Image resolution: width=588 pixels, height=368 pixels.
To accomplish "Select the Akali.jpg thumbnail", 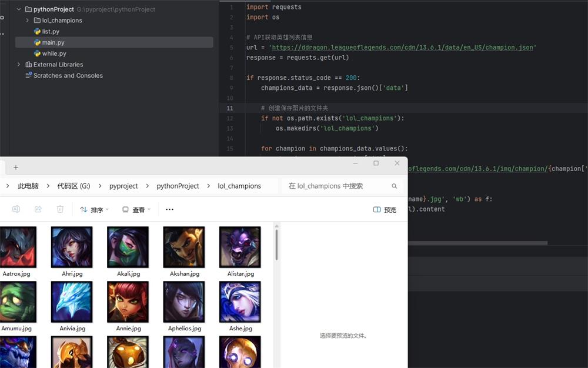I will tap(128, 247).
